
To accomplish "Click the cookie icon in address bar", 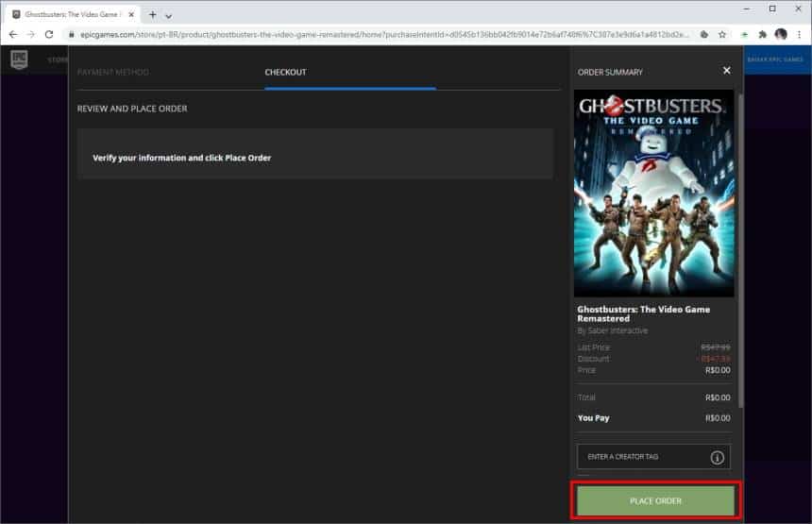I will click(703, 35).
